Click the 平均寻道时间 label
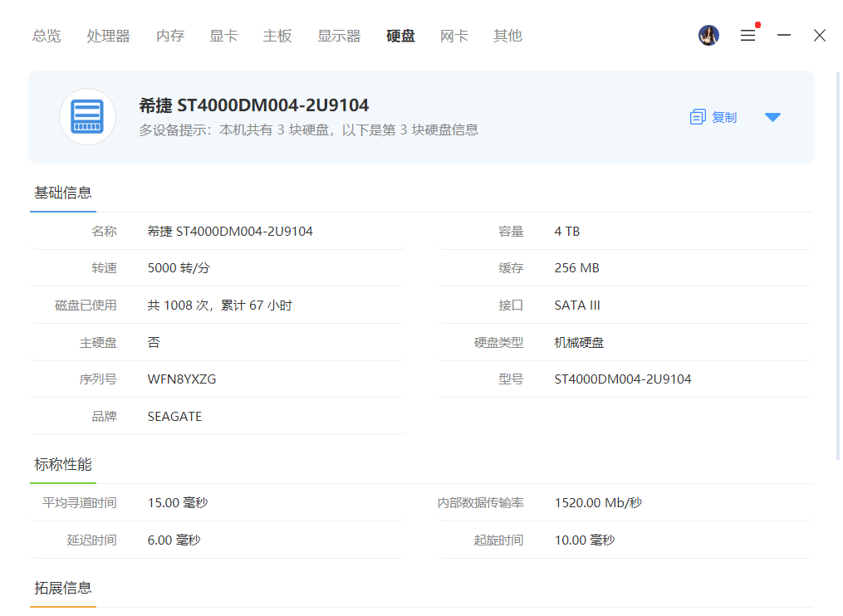843x616 pixels. pos(79,502)
